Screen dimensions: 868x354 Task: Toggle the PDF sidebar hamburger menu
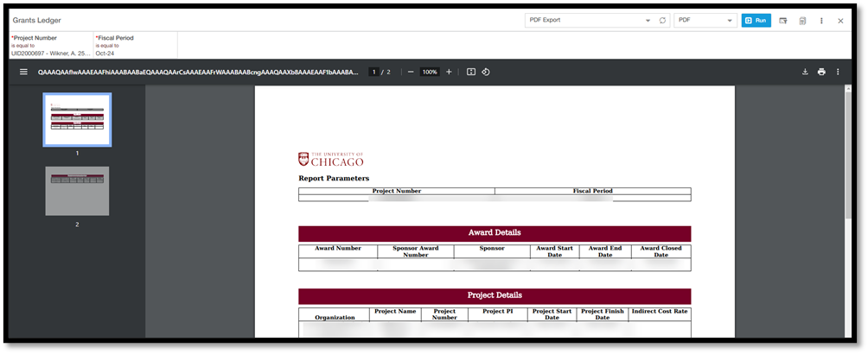click(24, 72)
